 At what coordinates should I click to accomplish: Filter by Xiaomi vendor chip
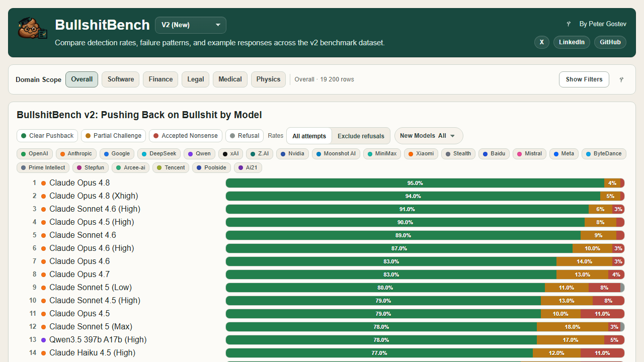click(421, 154)
